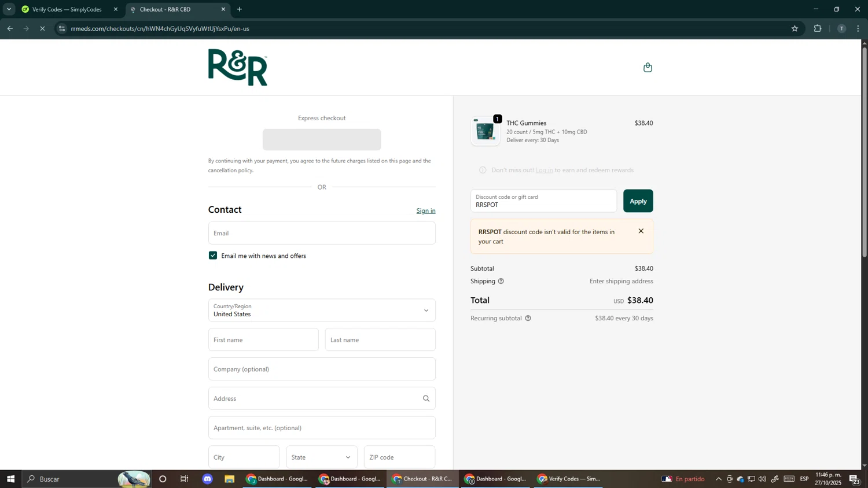Close the Verify Codes tab
The image size is (868, 488).
tap(116, 9)
